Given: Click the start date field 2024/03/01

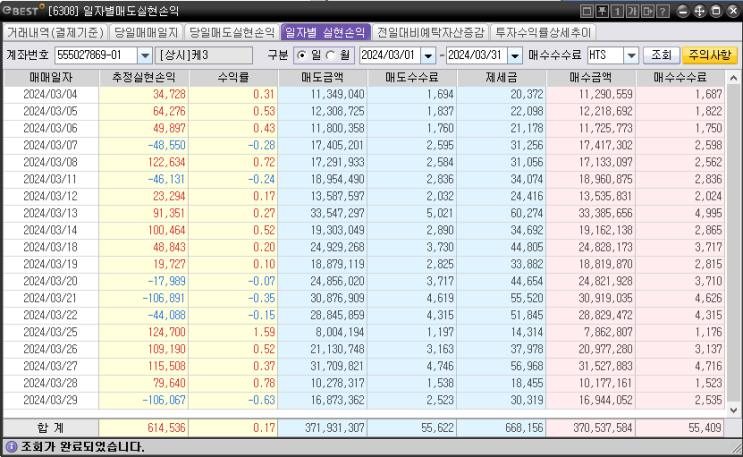Looking at the screenshot, I should (x=390, y=55).
